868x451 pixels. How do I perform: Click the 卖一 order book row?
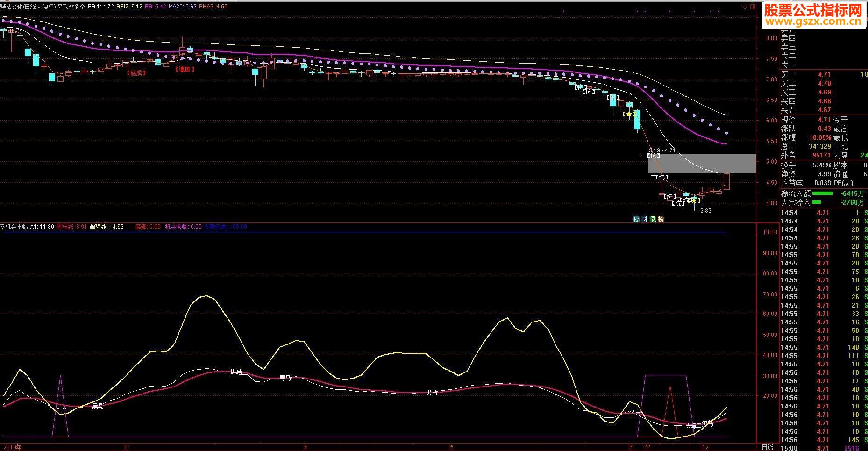tap(824, 65)
